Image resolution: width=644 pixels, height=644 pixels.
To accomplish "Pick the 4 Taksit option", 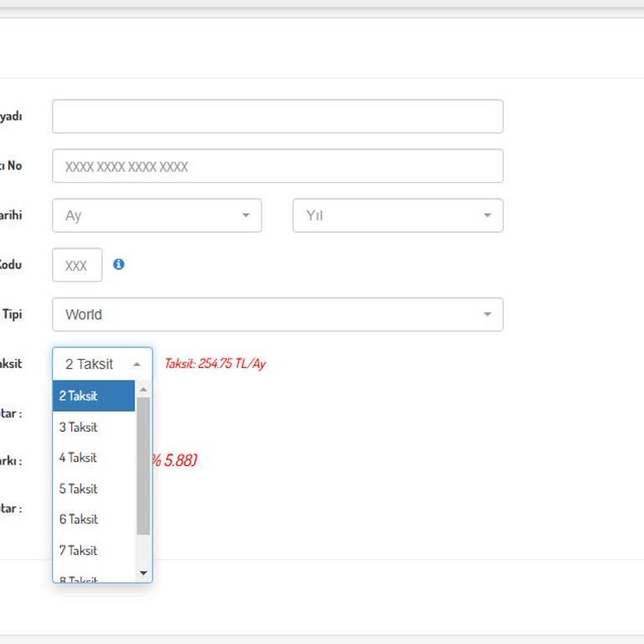I will point(93,458).
